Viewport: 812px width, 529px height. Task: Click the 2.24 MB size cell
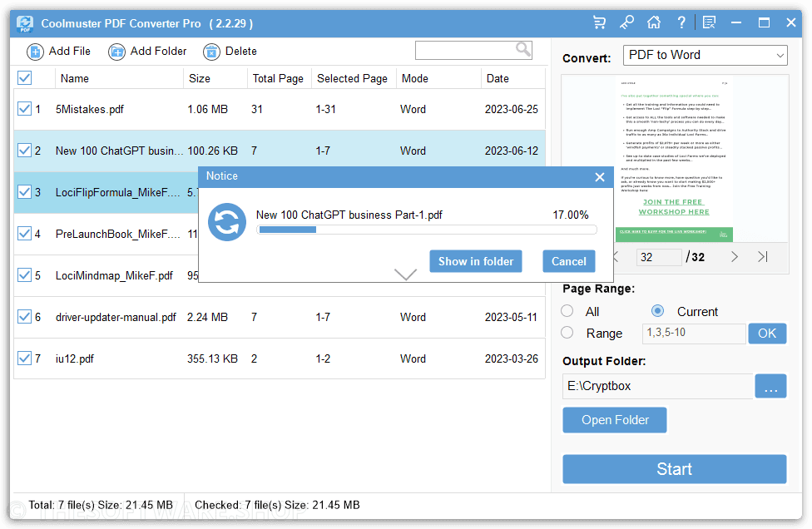pyautogui.click(x=208, y=317)
